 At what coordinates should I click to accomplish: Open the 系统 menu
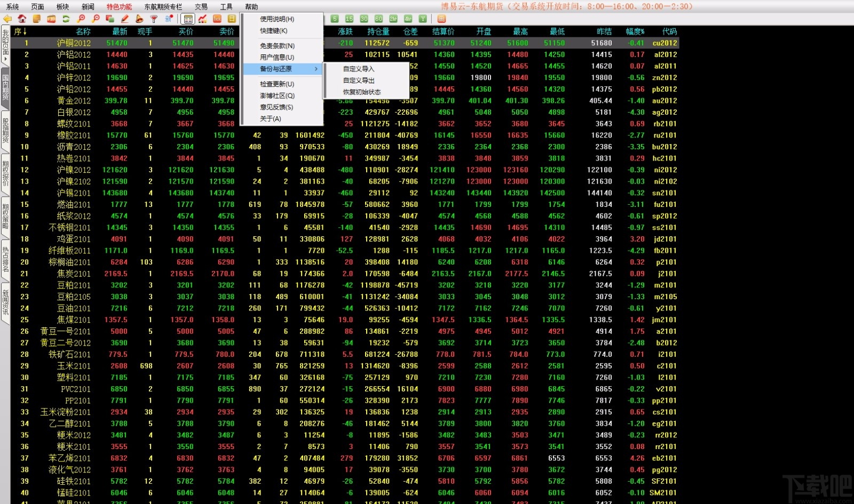click(12, 7)
